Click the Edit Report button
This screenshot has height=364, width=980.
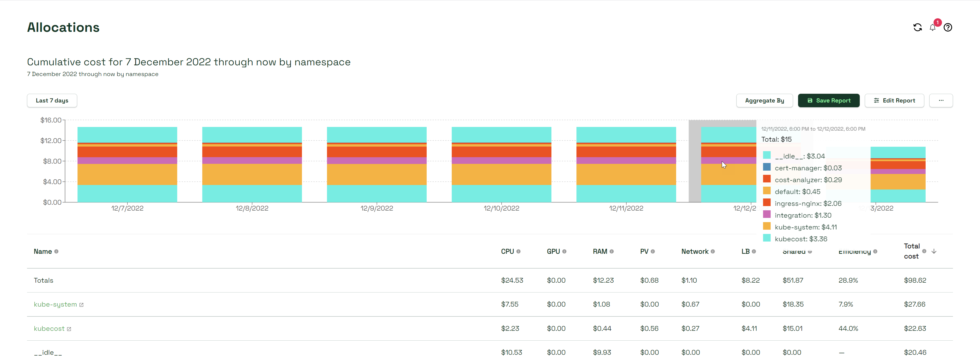[894, 101]
